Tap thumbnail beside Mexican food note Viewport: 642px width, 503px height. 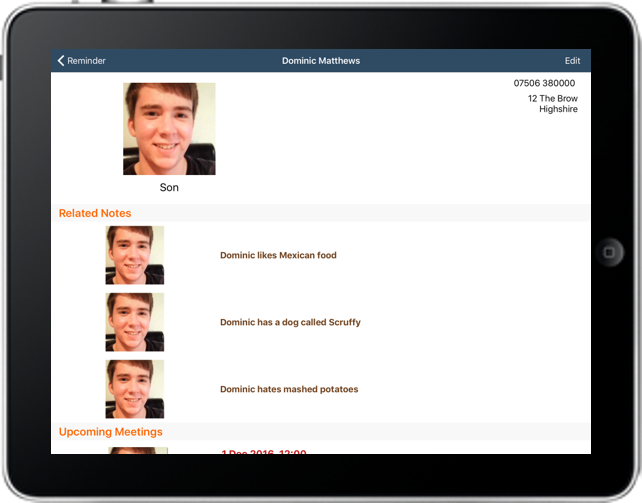(135, 255)
